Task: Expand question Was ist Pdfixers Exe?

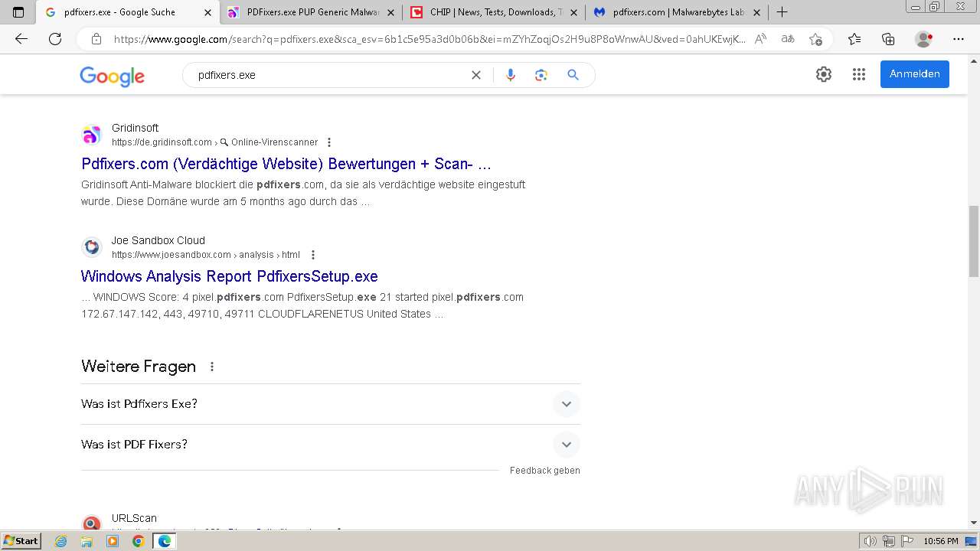Action: [331, 404]
